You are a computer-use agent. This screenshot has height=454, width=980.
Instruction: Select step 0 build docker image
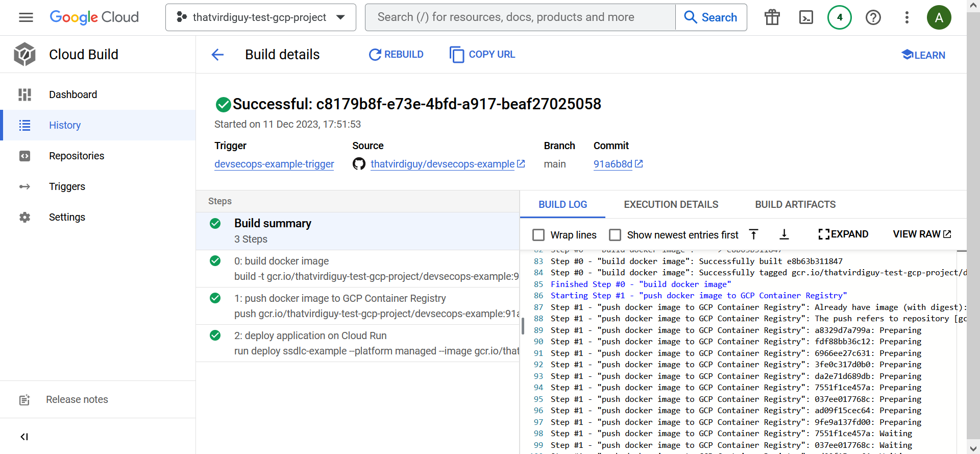[x=358, y=269]
